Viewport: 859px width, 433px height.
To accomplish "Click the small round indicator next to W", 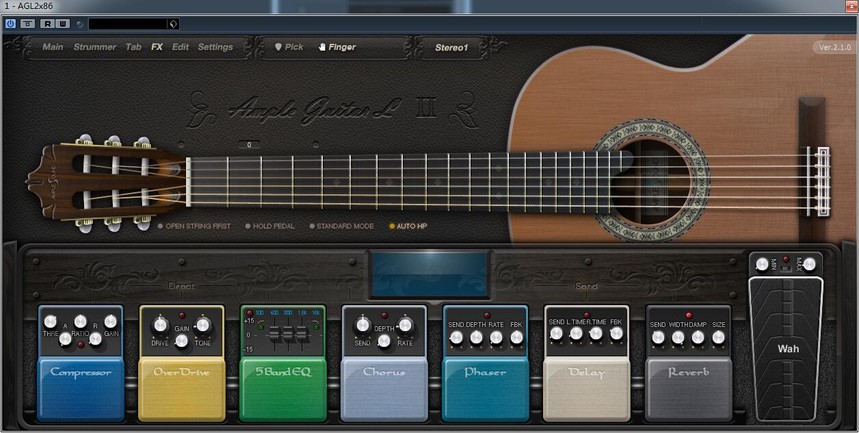I will 79,24.
